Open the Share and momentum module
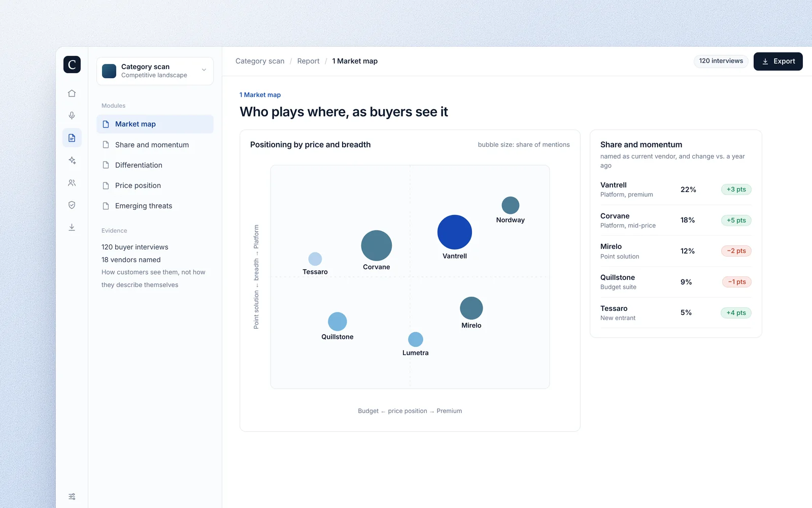The height and width of the screenshot is (508, 812). 155,145
